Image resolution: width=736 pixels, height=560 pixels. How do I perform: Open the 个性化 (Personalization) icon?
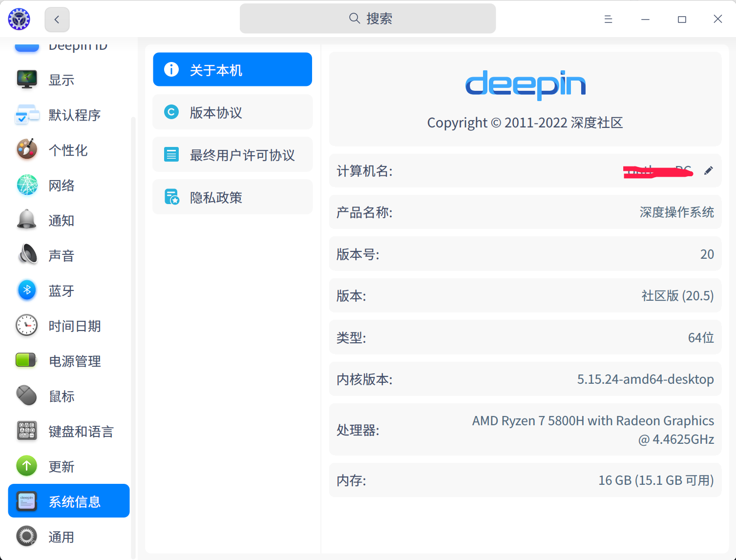(x=26, y=150)
